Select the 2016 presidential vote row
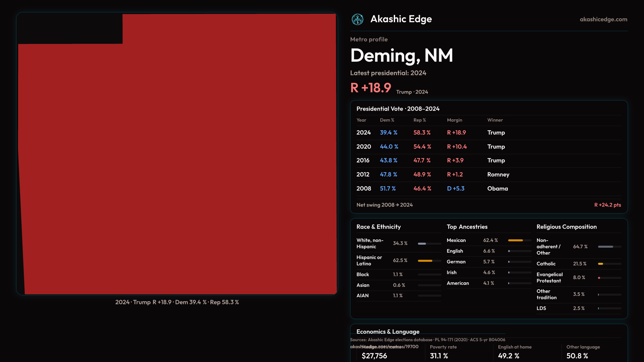This screenshot has height=362, width=644. coord(488,161)
